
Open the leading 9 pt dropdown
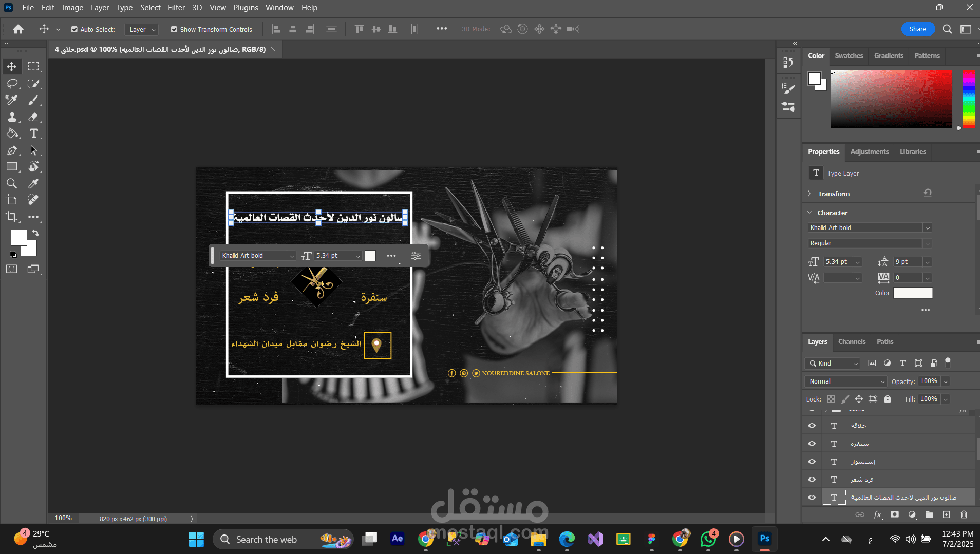pyautogui.click(x=927, y=262)
